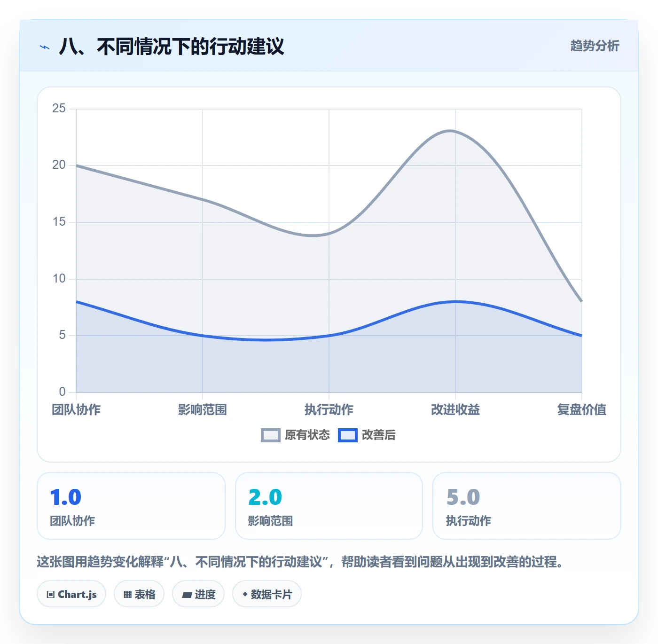Click the square icon in the Chart.js tag
The height and width of the screenshot is (644, 658).
(x=51, y=595)
